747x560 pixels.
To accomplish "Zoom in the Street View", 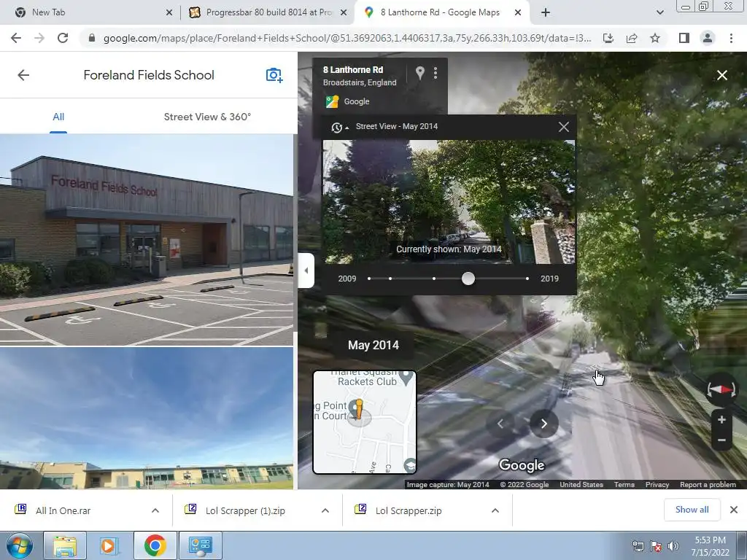I will tap(721, 419).
